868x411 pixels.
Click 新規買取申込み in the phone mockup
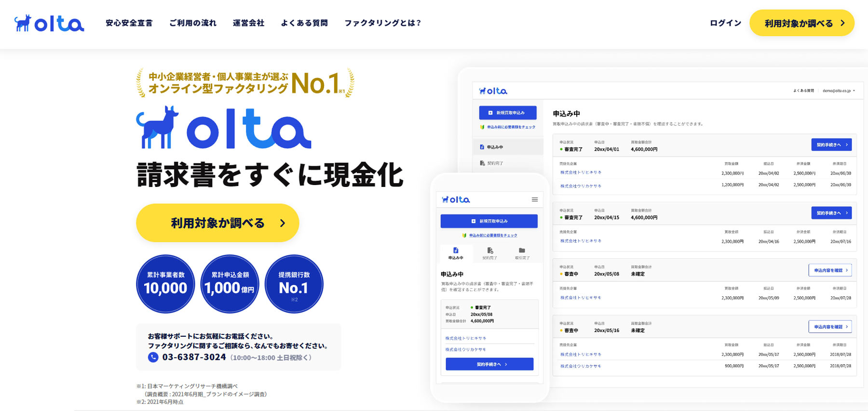489,221
